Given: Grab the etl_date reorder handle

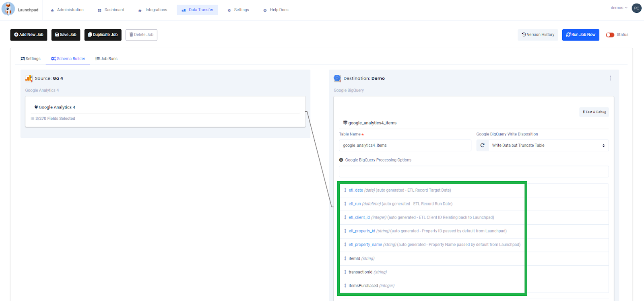Looking at the screenshot, I should [x=345, y=190].
